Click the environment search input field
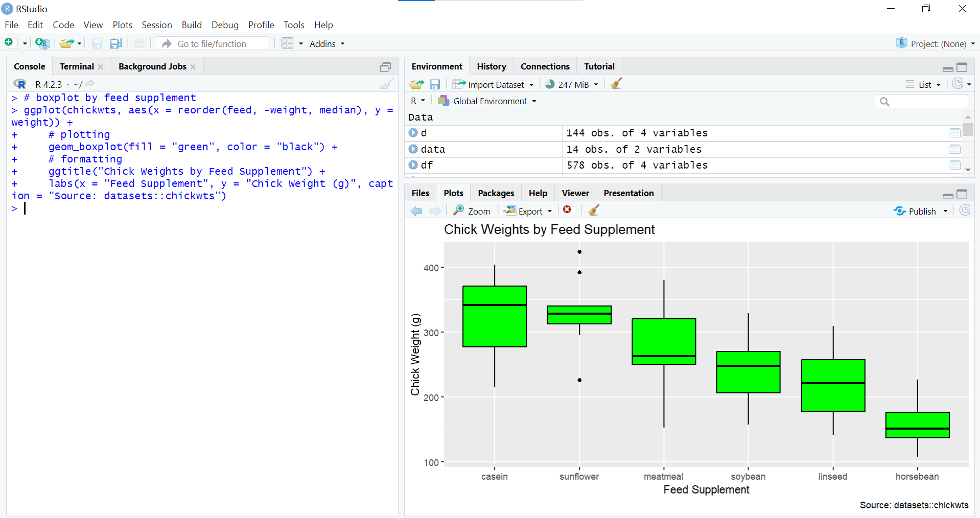This screenshot has width=980, height=518. pyautogui.click(x=926, y=102)
